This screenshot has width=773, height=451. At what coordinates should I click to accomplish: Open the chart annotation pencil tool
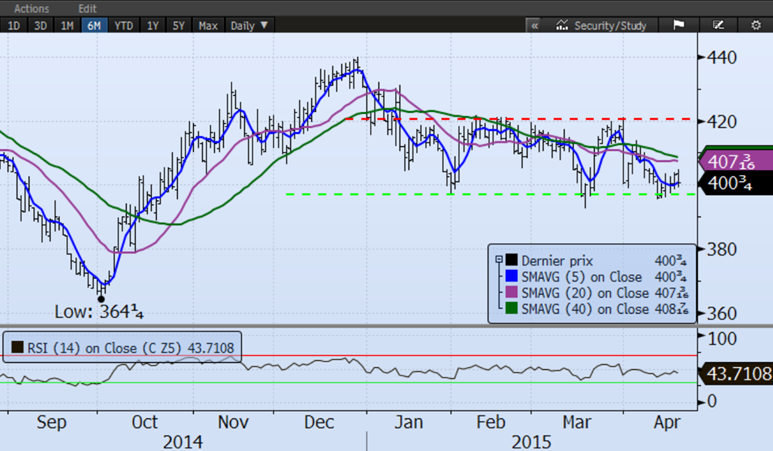(x=718, y=24)
